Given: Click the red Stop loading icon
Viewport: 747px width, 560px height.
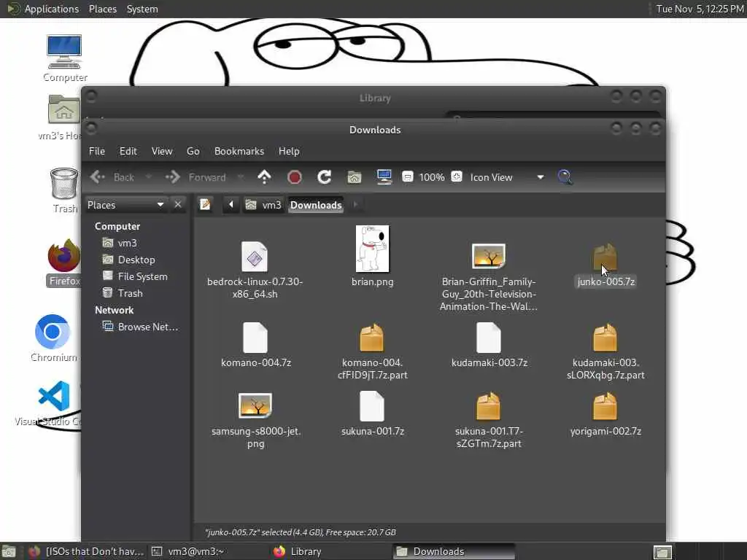Looking at the screenshot, I should pyautogui.click(x=295, y=177).
